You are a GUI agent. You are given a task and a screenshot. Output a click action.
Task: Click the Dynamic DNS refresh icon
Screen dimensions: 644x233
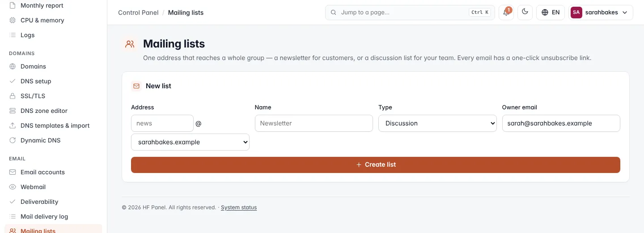point(13,140)
